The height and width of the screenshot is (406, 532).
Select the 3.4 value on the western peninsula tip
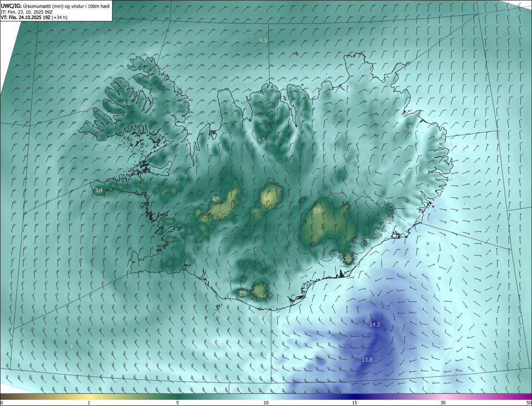pos(99,190)
